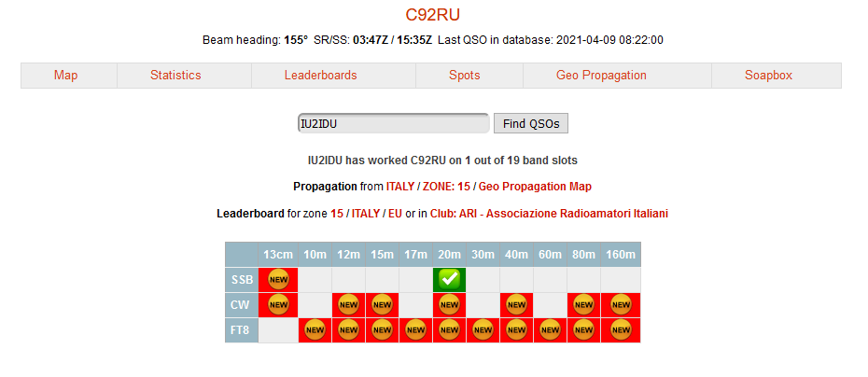Image resolution: width=868 pixels, height=377 pixels.
Task: Open the EU leaderboard link
Action: [x=395, y=213]
